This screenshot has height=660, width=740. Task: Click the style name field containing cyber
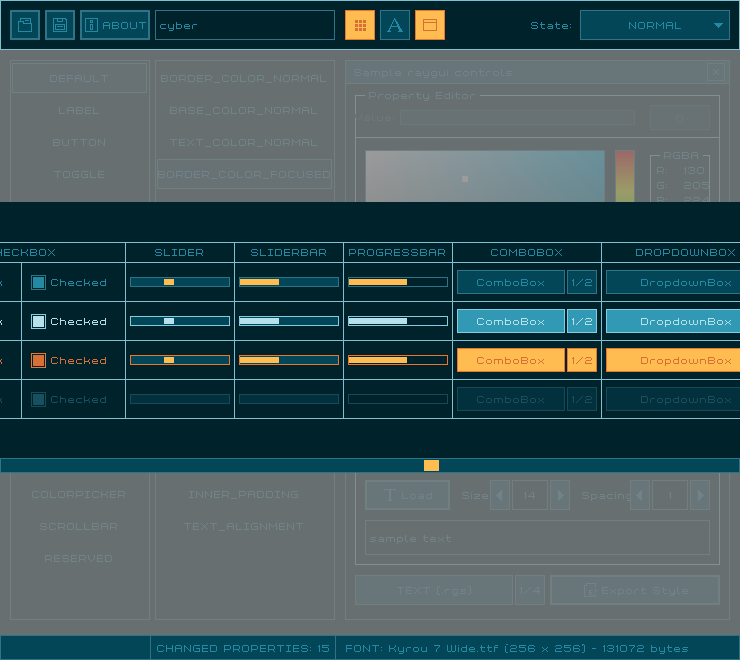tap(245, 25)
